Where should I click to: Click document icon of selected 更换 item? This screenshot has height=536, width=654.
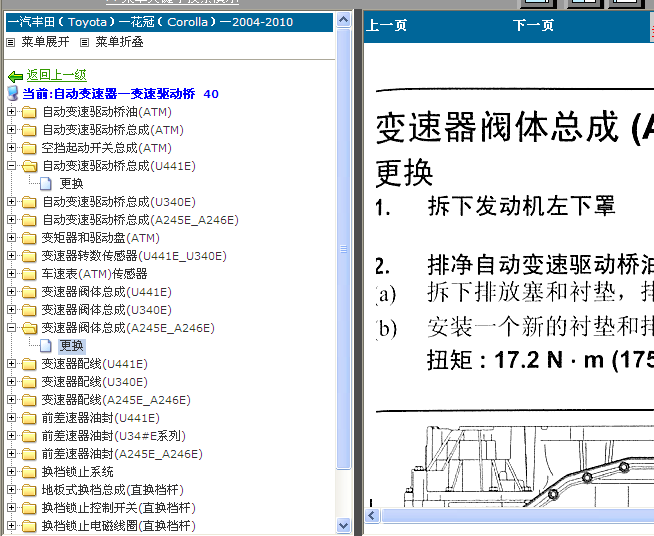click(x=45, y=346)
